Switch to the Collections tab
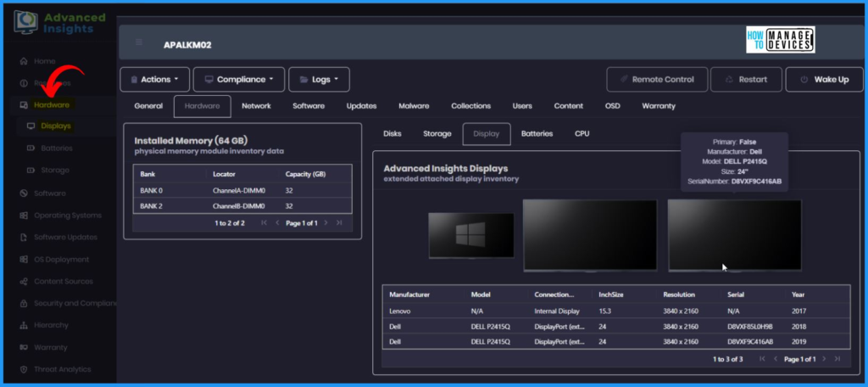 470,106
